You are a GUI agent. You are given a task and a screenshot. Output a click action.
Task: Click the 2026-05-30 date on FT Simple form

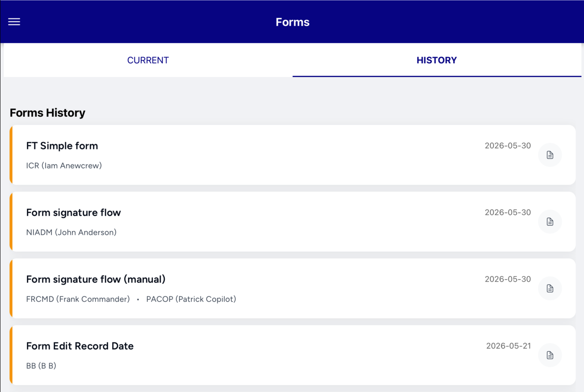[508, 146]
